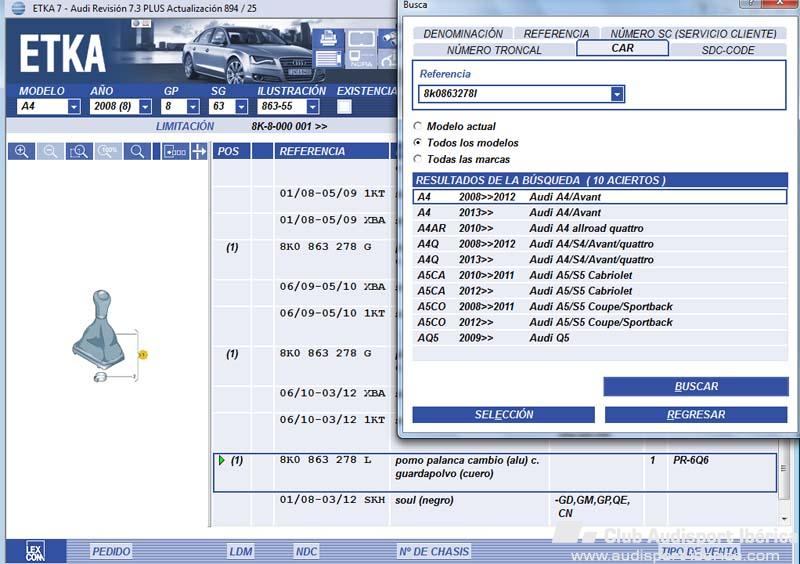
Task: Open the MODELO dropdown showing A4
Action: 74,107
